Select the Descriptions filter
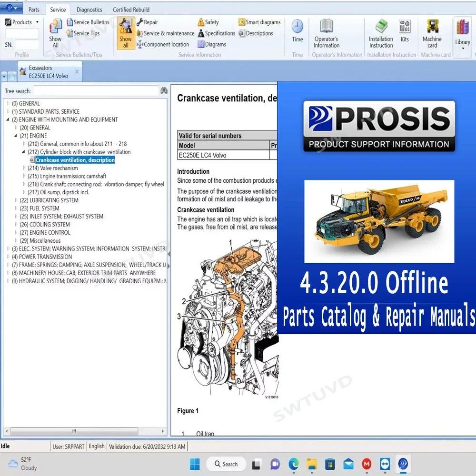This screenshot has width=476, height=476. tap(256, 33)
